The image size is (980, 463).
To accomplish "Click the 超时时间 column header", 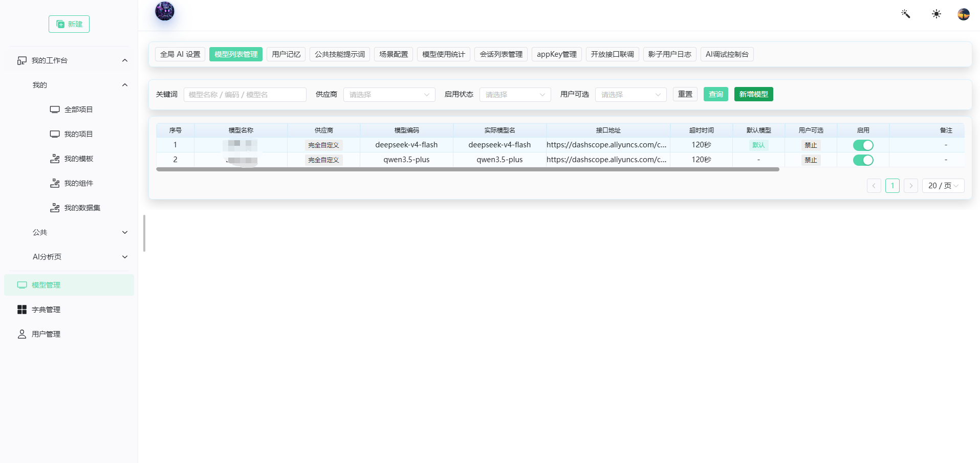I will [x=701, y=130].
